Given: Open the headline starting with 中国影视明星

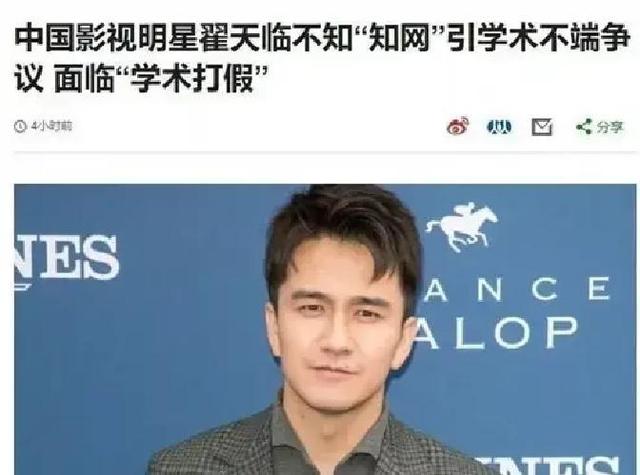Looking at the screenshot, I should tap(322, 59).
